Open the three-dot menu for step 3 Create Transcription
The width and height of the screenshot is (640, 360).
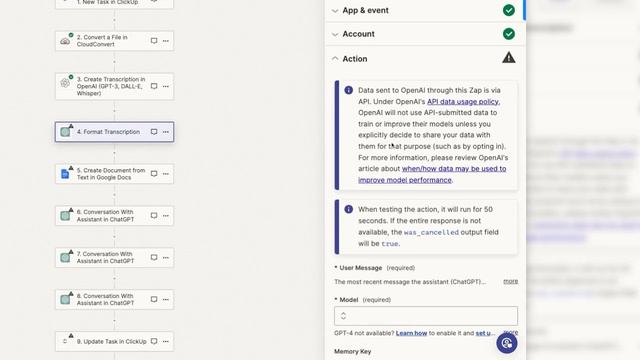pos(166,86)
